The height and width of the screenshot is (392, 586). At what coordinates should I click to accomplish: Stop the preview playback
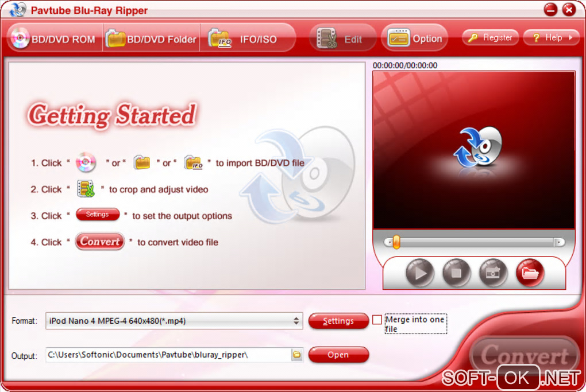click(456, 273)
